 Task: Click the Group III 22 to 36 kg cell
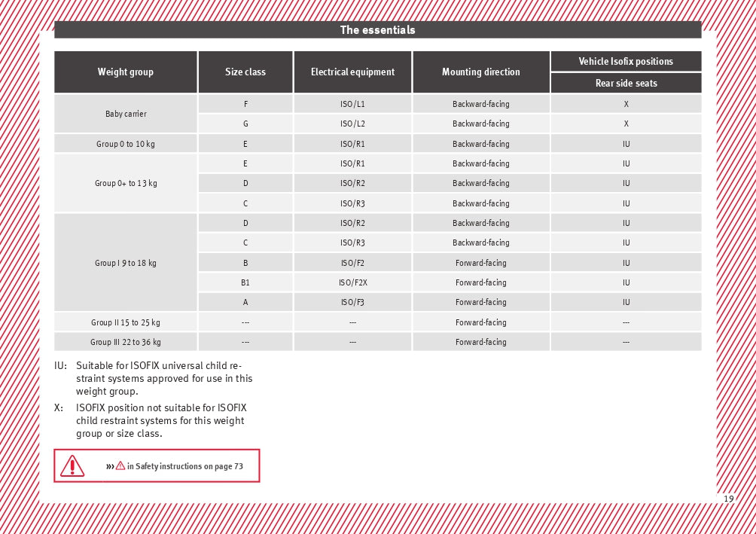(126, 342)
